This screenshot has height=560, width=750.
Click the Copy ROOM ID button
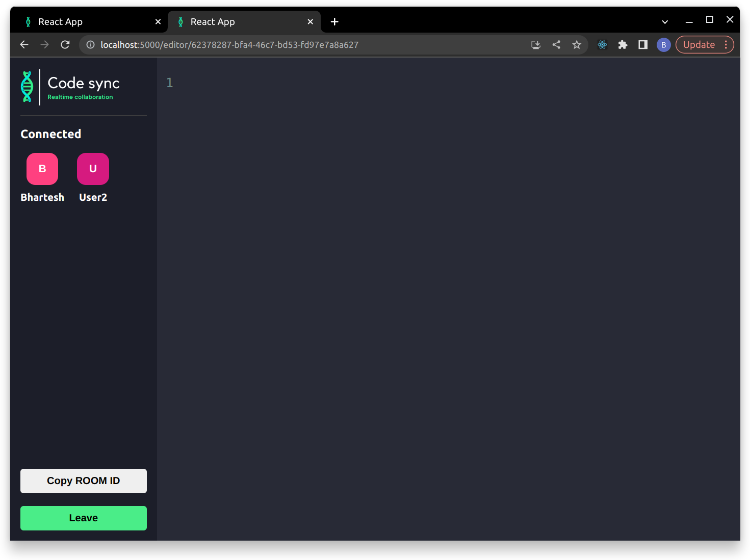[x=83, y=481]
